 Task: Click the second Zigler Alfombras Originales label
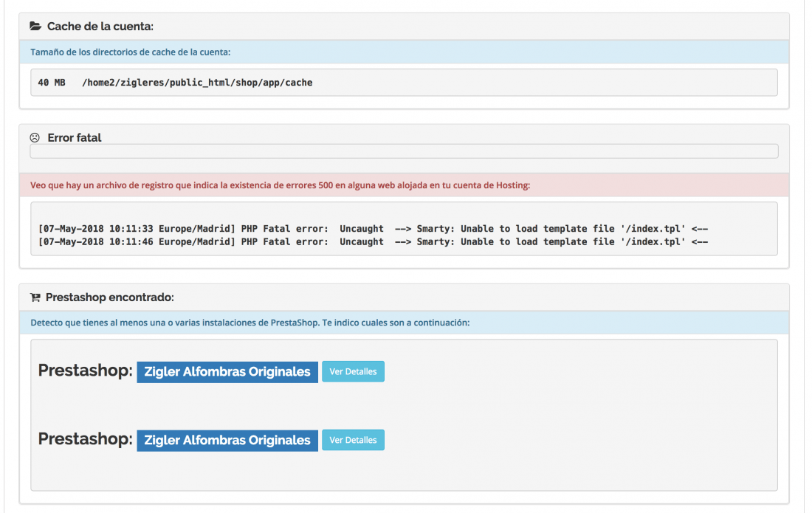pyautogui.click(x=227, y=441)
